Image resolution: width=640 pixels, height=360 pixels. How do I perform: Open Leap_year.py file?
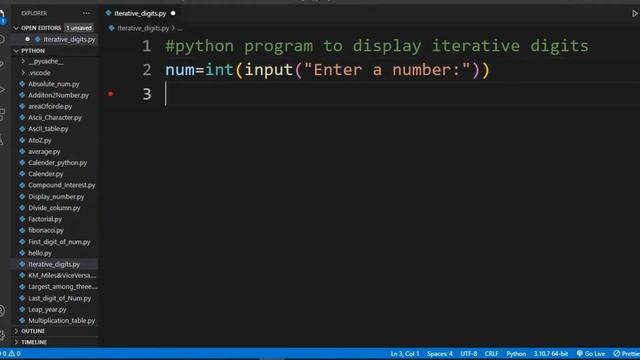[x=47, y=309]
